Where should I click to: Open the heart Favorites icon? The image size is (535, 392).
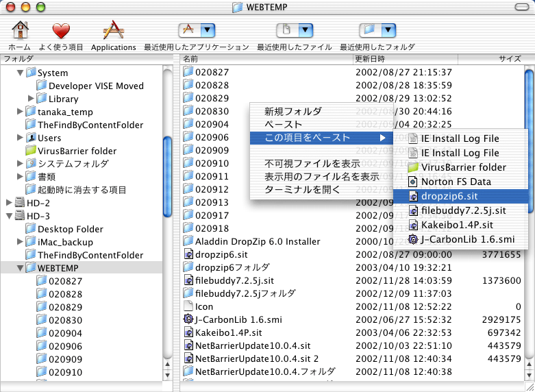pos(61,31)
